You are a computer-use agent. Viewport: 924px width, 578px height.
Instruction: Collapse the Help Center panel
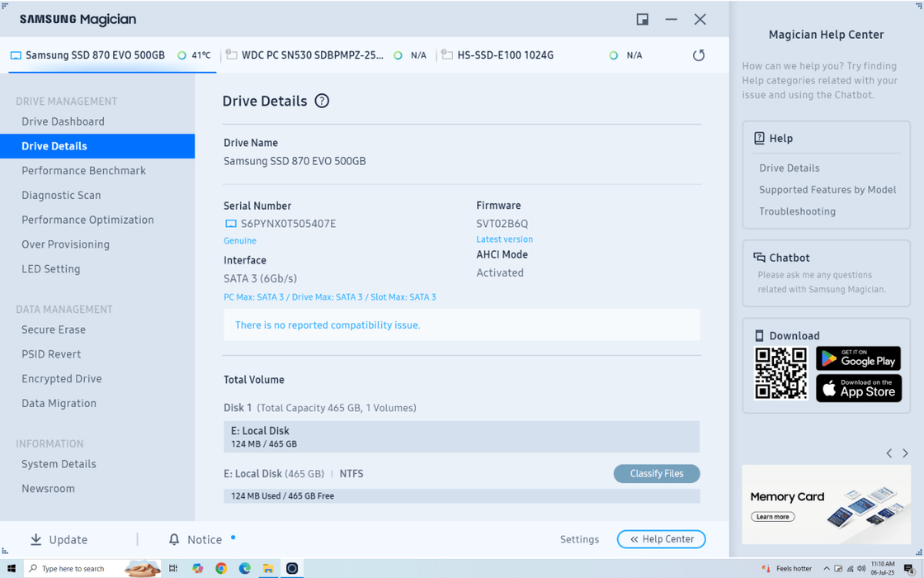click(x=661, y=539)
